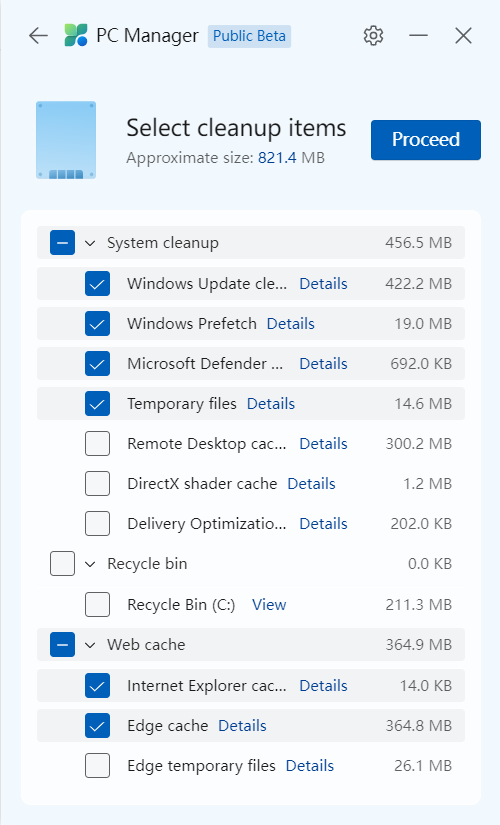This screenshot has height=825, width=500.
Task: Open Details for Microsoft Defender
Action: [x=323, y=364]
